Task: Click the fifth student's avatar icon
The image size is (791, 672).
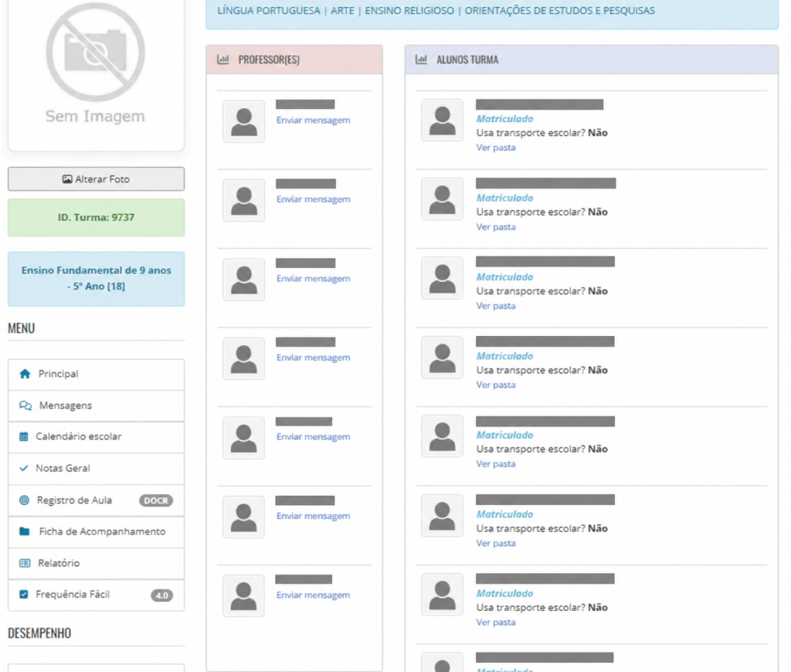Action: click(443, 436)
